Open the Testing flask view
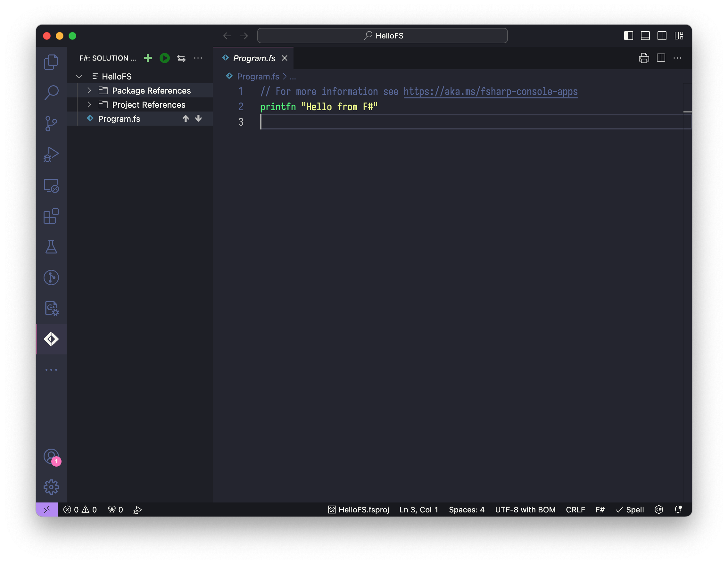728x564 pixels. (51, 247)
